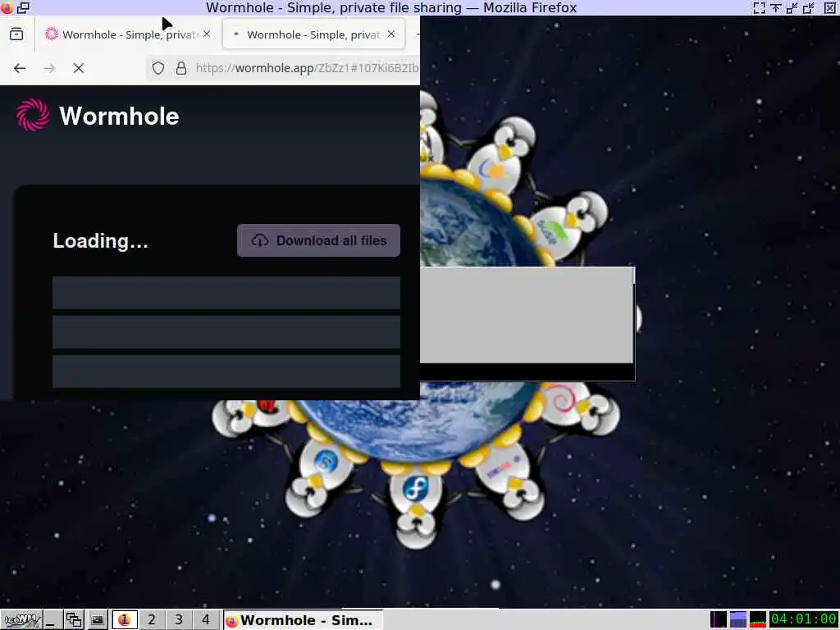Click the title bar restore arrow icon

pos(809,7)
